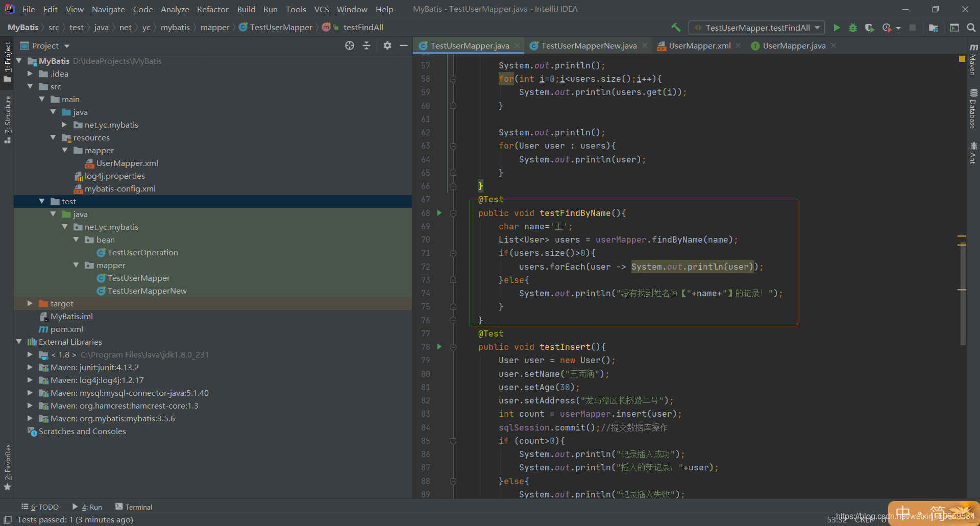Expand Maven: junit:junit:4.13.2 library
Screen dimensions: 980x526
[x=30, y=367]
